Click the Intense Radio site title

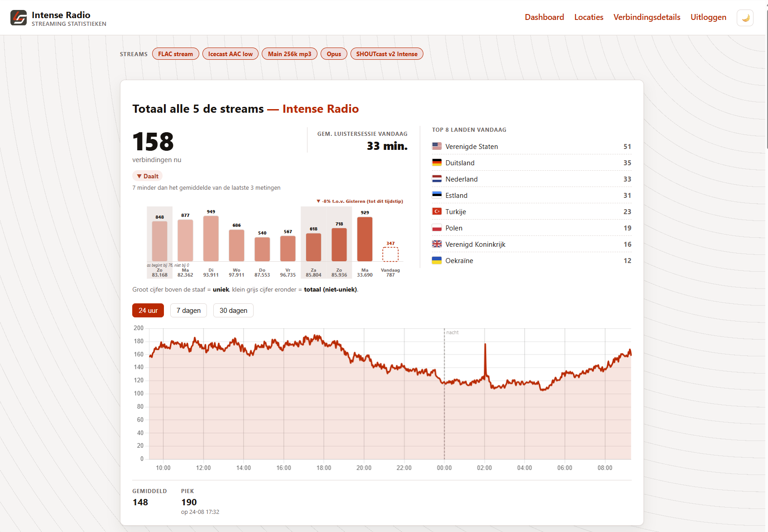pos(61,15)
